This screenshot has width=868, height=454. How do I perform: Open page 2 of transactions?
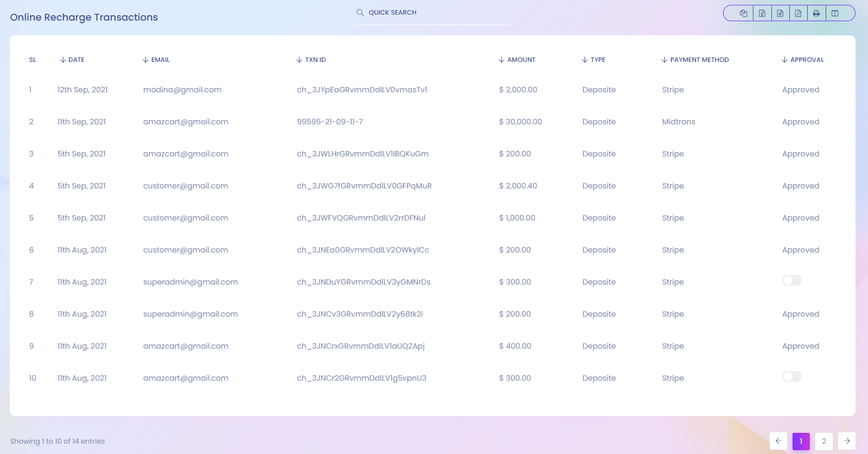823,441
